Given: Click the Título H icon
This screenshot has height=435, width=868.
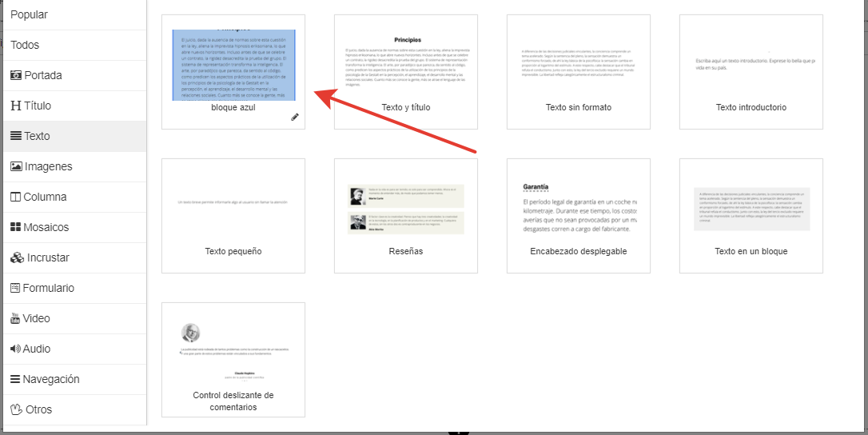Looking at the screenshot, I should click(x=16, y=106).
